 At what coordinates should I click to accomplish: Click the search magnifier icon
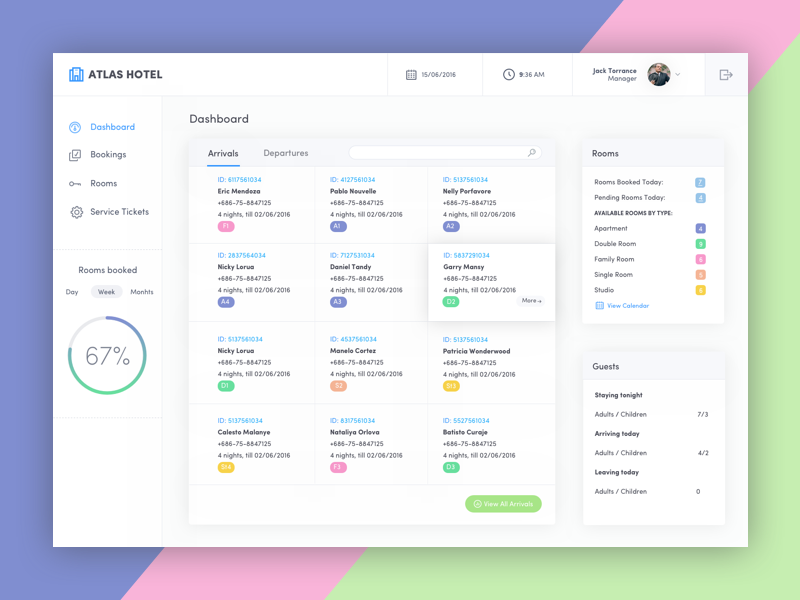pos(532,153)
